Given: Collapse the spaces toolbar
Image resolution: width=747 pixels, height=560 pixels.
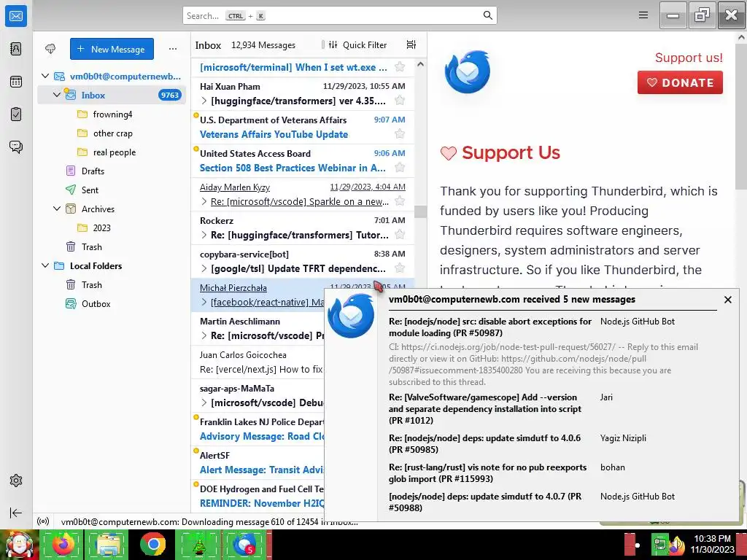Looking at the screenshot, I should point(16,513).
